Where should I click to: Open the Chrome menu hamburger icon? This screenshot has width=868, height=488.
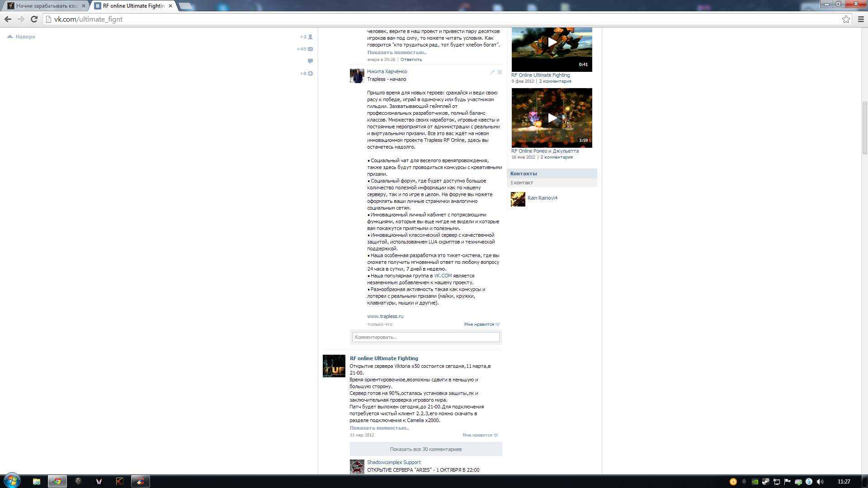pos(861,19)
